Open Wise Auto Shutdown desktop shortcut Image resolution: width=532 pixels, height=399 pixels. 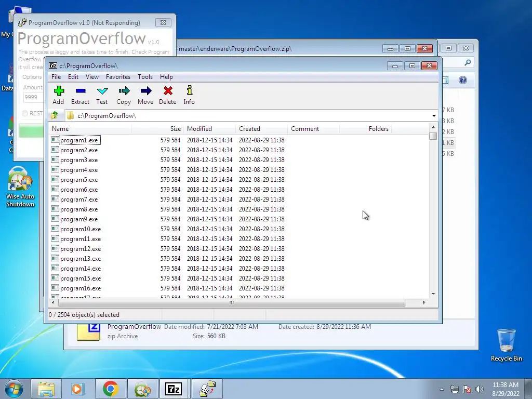point(20,187)
